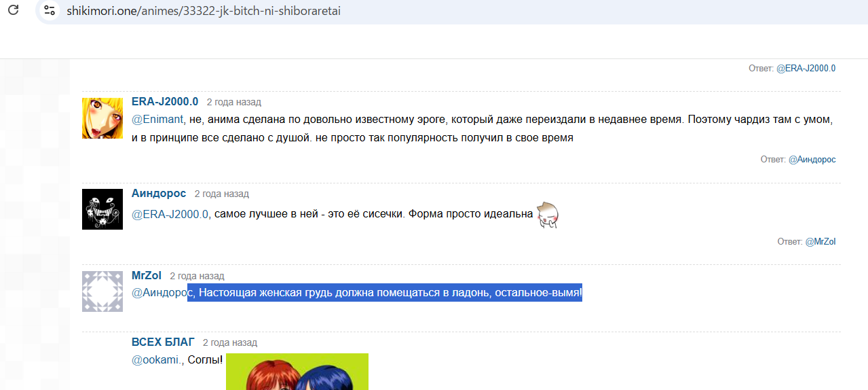
Task: Open ERA-J2000.0 avatar thumbnail
Action: click(x=102, y=118)
